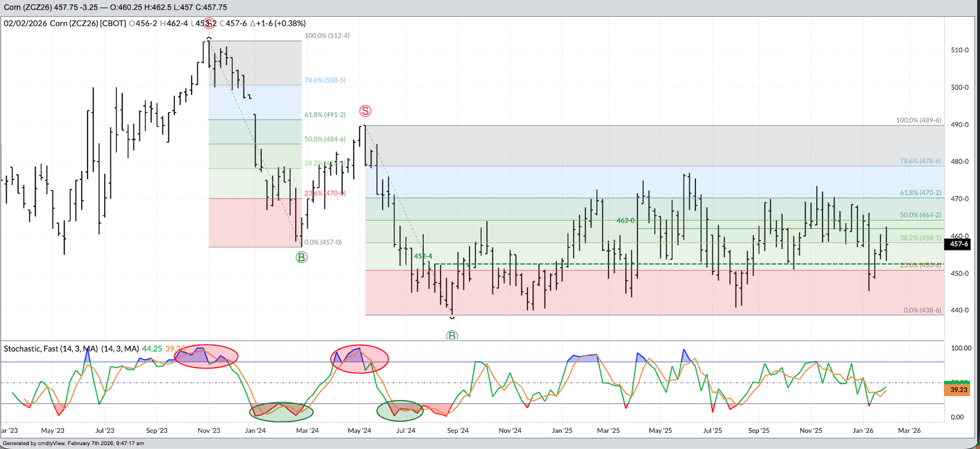Select the green B marker under the 438-6 low
980x449 pixels.
[452, 336]
